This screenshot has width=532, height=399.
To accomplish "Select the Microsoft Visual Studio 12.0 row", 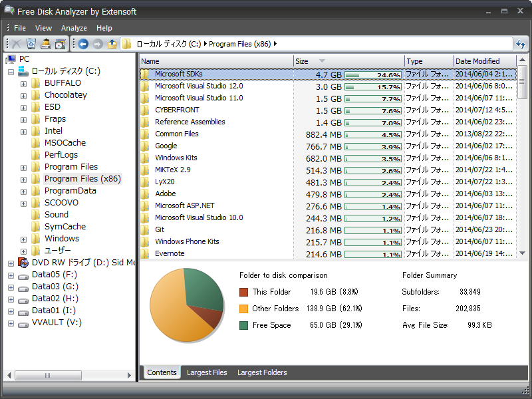I will tap(328, 86).
